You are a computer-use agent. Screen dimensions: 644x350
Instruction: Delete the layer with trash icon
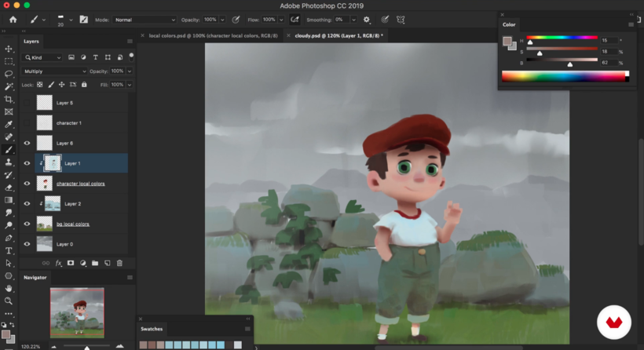click(x=119, y=263)
